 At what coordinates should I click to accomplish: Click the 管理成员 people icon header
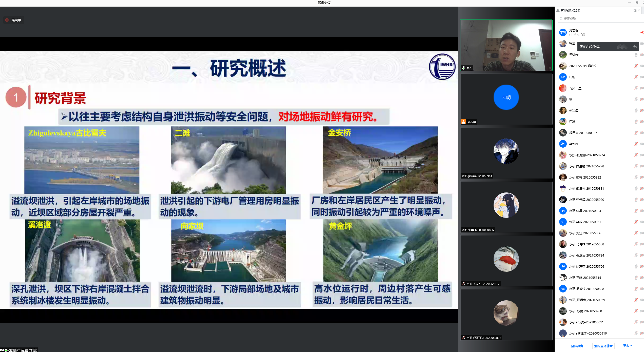point(558,10)
